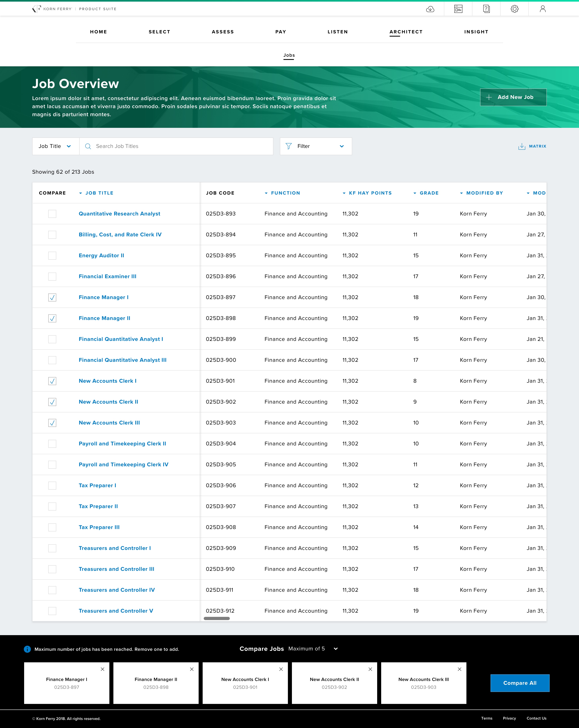The image size is (579, 728).
Task: Click the Matrix download icon
Action: [522, 146]
